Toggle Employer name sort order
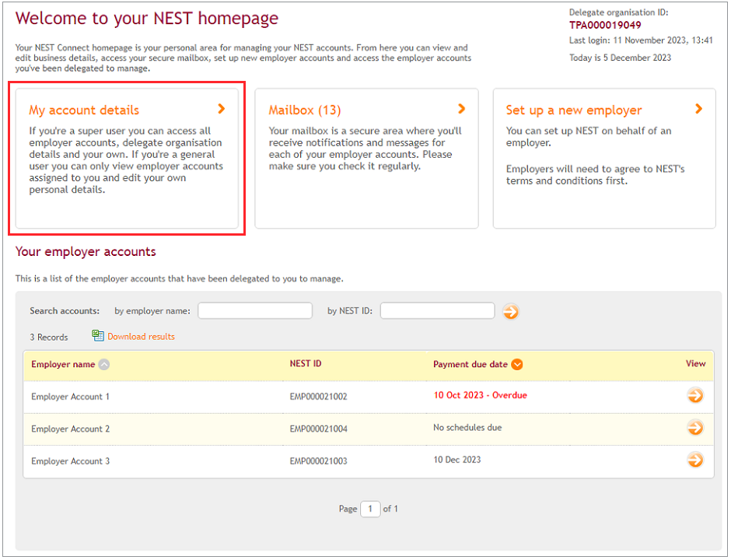The width and height of the screenshot is (731, 560). tap(102, 364)
